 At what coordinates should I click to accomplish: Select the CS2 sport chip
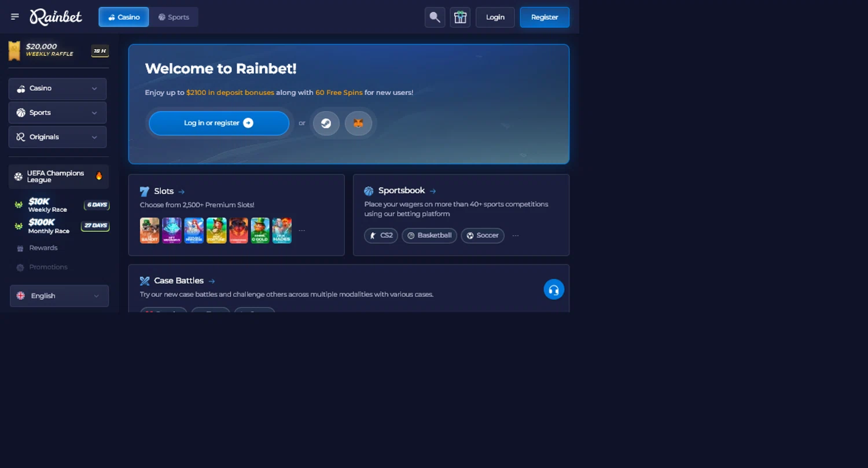[381, 235]
